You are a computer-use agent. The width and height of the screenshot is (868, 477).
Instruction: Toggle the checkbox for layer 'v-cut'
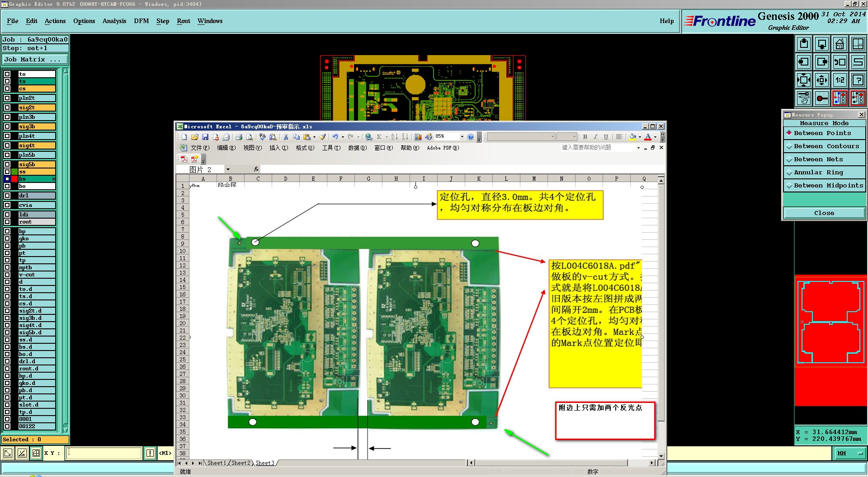point(7,275)
